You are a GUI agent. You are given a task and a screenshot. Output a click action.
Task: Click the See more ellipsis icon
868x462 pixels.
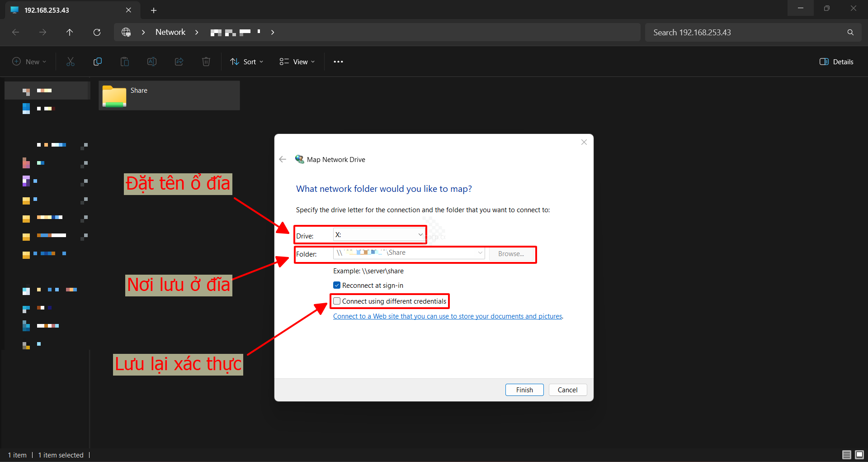click(338, 62)
